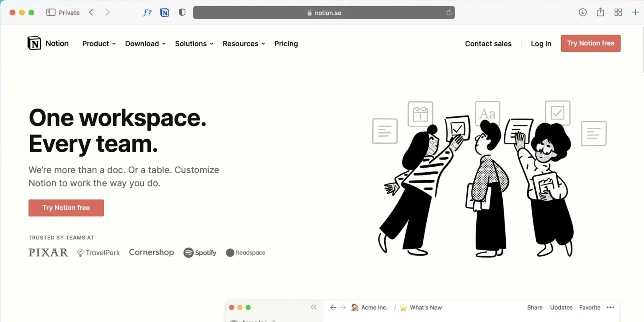The height and width of the screenshot is (322, 644).
Task: Click forward arrow in Acme Inc. preview
Action: [343, 307]
